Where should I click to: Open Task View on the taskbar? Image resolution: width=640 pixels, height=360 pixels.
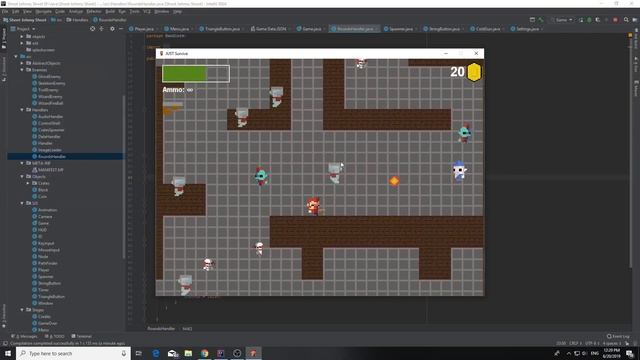[139, 353]
